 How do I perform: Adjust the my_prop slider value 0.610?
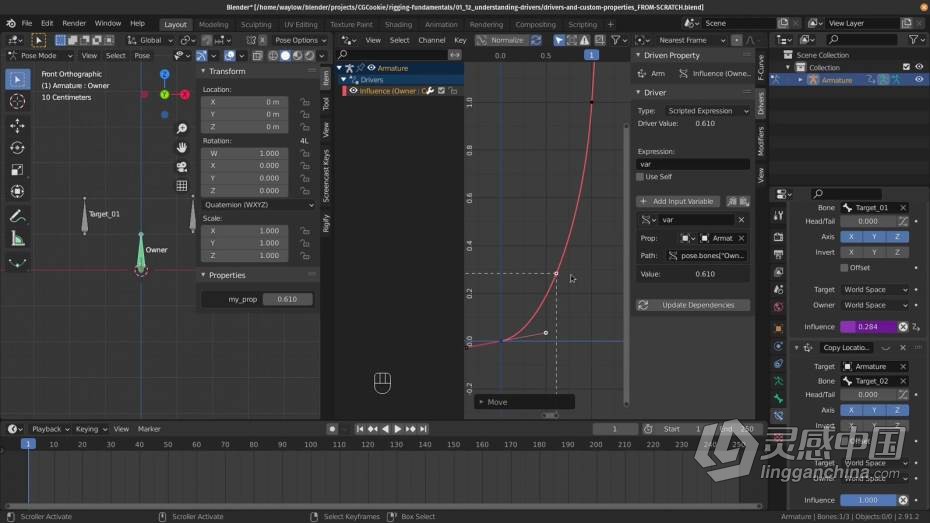coord(287,299)
